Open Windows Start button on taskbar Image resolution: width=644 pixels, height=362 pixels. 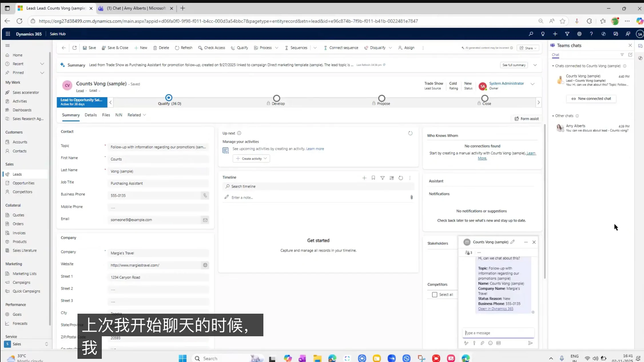click(x=182, y=358)
